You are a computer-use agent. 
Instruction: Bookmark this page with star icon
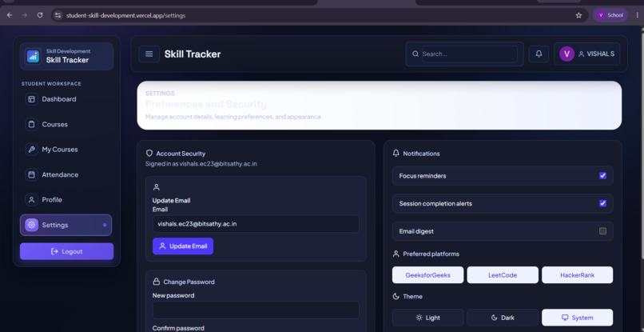pyautogui.click(x=578, y=15)
